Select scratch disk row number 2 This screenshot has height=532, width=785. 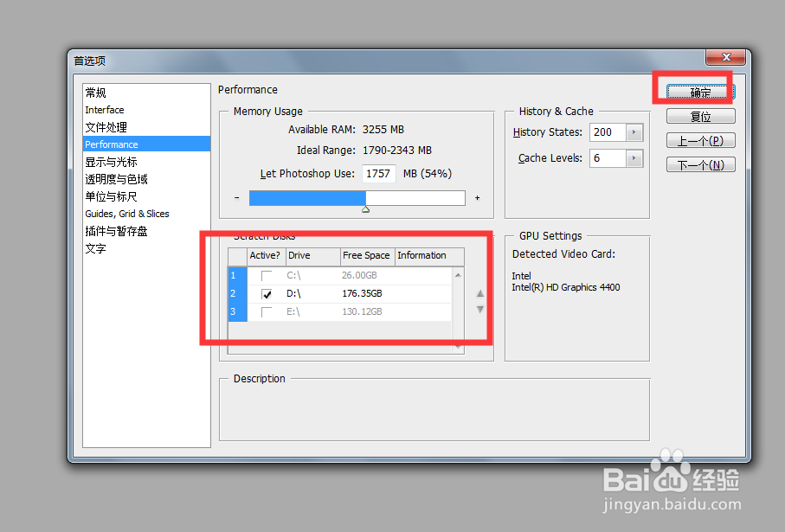[237, 294]
